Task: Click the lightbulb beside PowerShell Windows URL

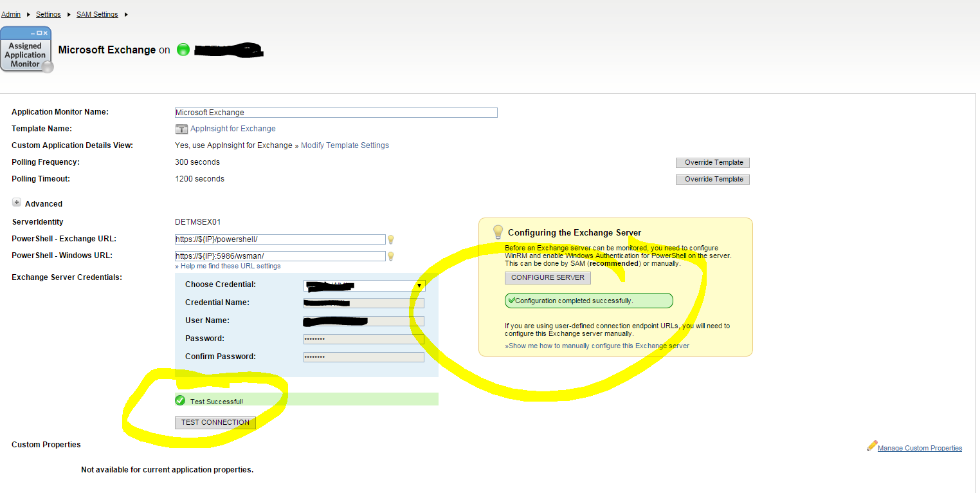Action: click(391, 256)
